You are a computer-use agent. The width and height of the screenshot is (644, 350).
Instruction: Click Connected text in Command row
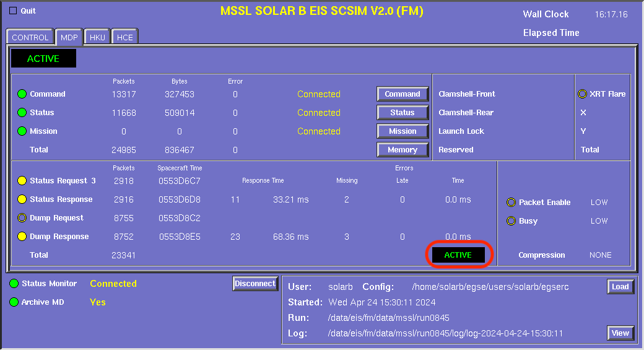coord(319,94)
